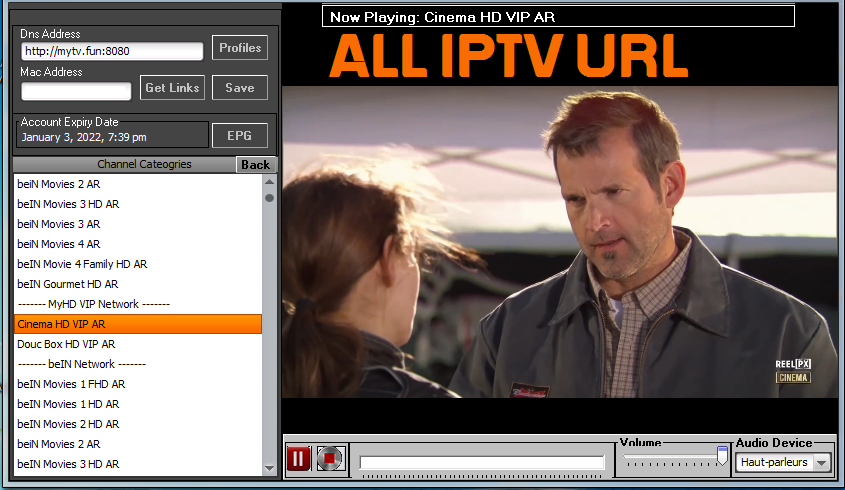Go Back to channel categories
Image resolution: width=845 pixels, height=490 pixels.
(x=256, y=164)
